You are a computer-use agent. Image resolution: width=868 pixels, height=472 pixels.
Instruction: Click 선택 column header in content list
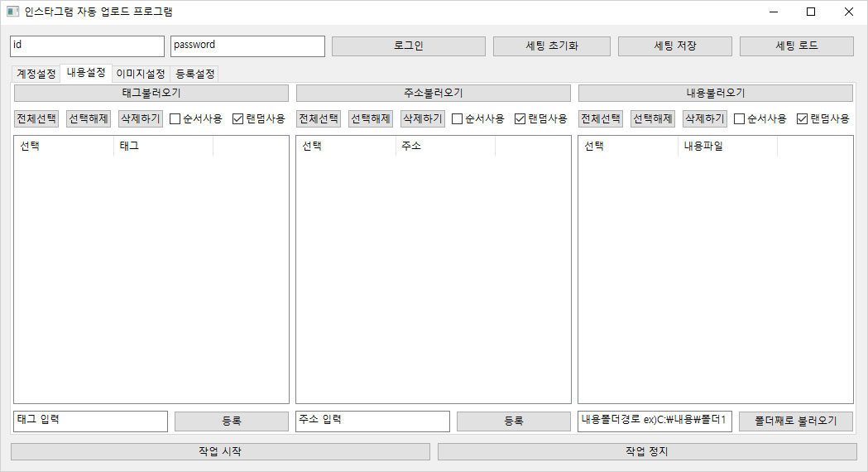tap(629, 147)
